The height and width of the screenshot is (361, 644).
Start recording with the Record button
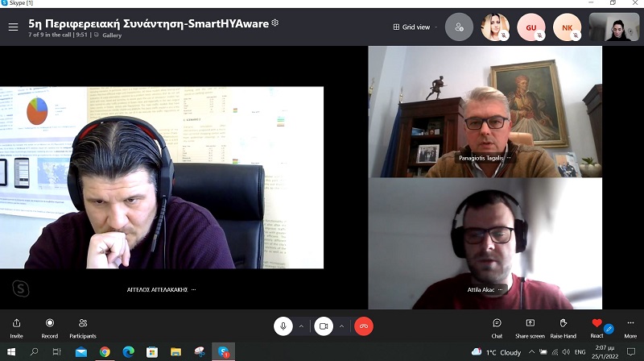point(49,323)
